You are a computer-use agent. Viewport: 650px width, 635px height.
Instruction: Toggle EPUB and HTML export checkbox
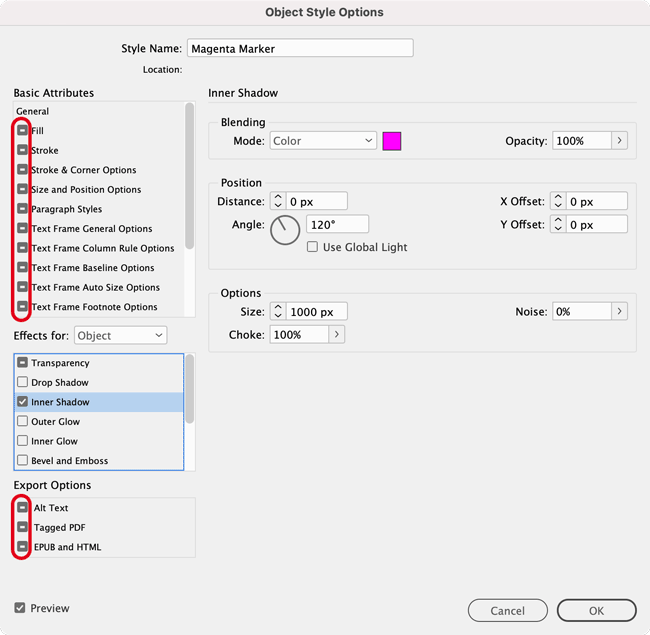click(x=22, y=546)
